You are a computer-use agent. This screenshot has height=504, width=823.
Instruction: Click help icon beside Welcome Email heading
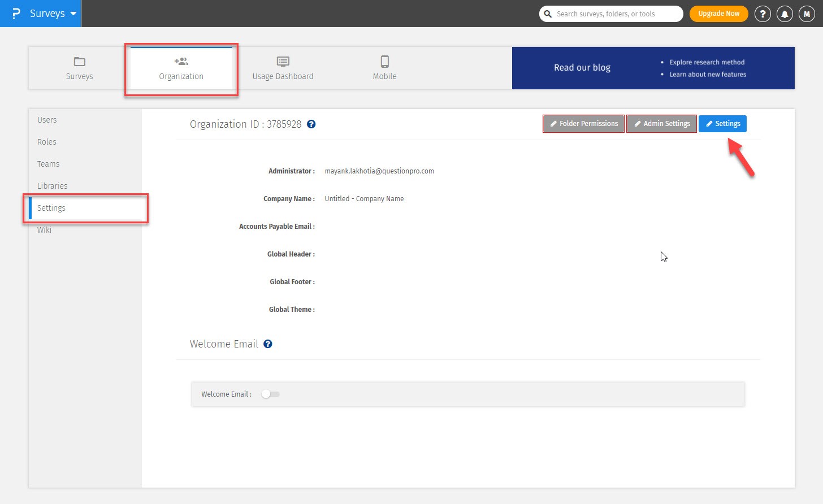(x=268, y=344)
